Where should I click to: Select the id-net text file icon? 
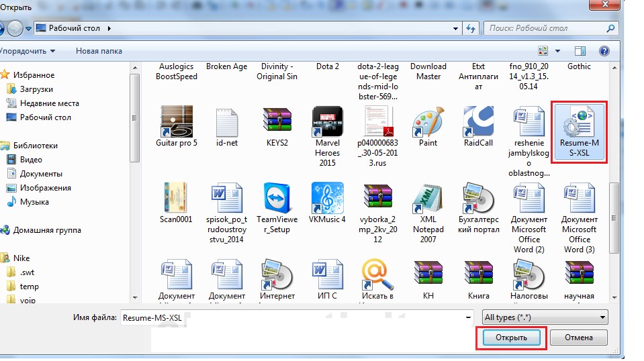[227, 122]
